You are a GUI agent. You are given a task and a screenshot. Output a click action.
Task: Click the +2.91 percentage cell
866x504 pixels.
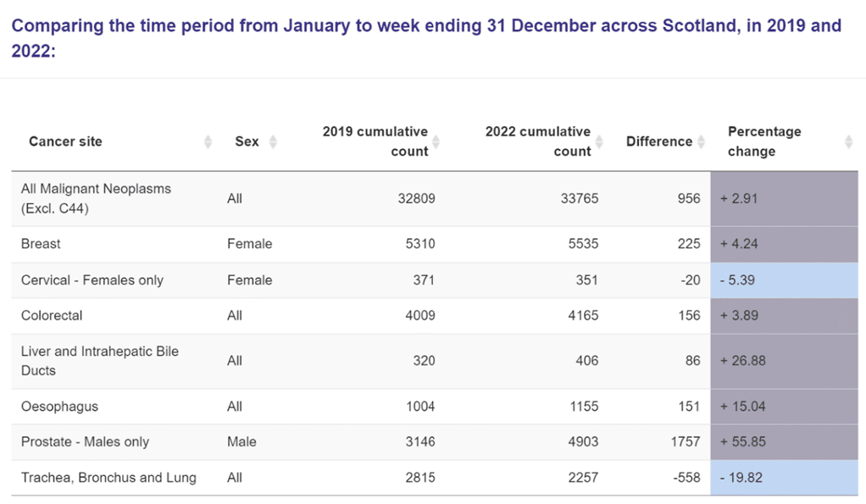point(785,199)
